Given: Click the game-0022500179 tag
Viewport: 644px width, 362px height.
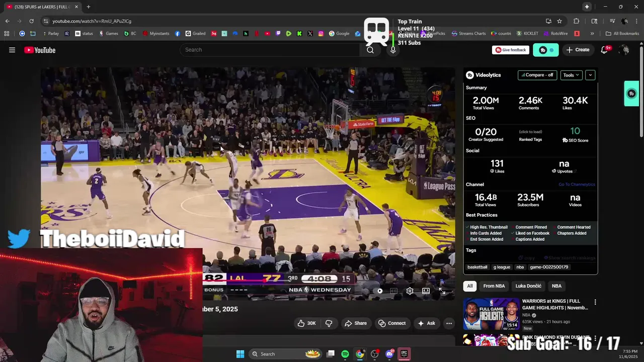Looking at the screenshot, I should click(549, 267).
